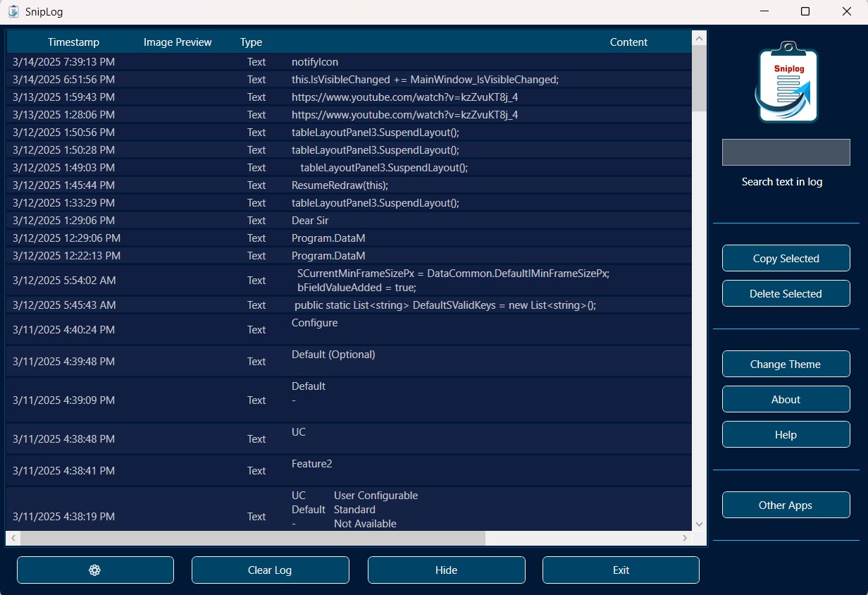The width and height of the screenshot is (868, 595).
Task: Maximize the SnipLog window
Action: coord(805,11)
